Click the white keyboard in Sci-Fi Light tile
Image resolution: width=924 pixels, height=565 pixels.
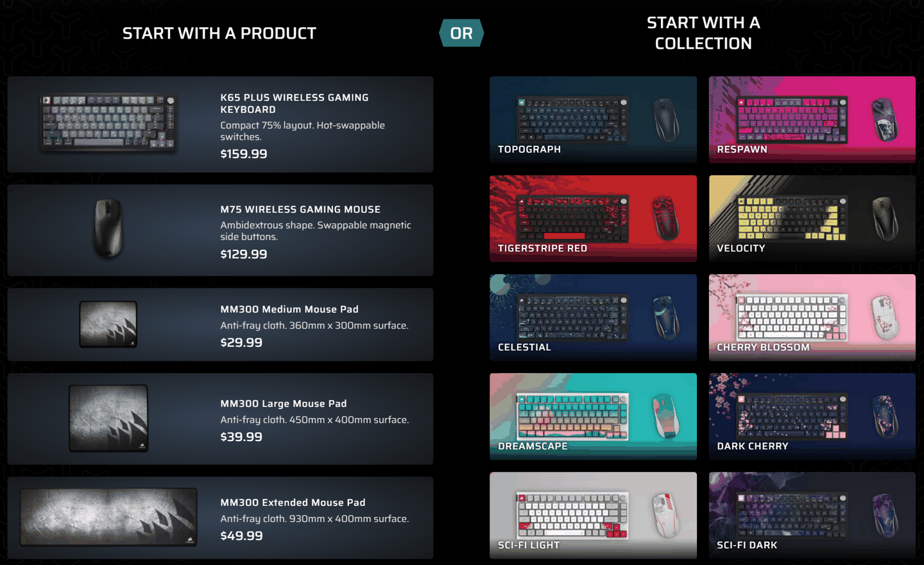572,516
